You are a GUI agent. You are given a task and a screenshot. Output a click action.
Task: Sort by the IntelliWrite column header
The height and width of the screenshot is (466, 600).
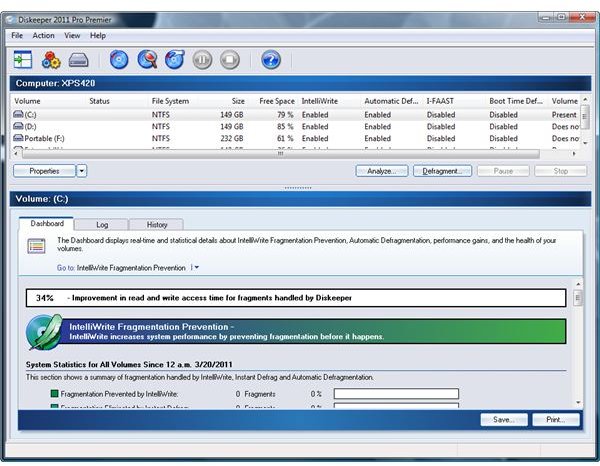coord(320,101)
